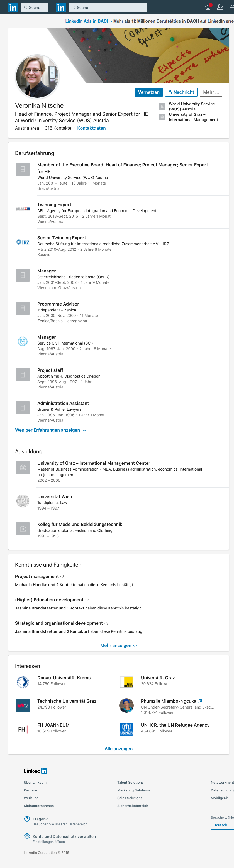This screenshot has height=868, width=234.
Task: Open the Kontaktdaten link
Action: [91, 128]
